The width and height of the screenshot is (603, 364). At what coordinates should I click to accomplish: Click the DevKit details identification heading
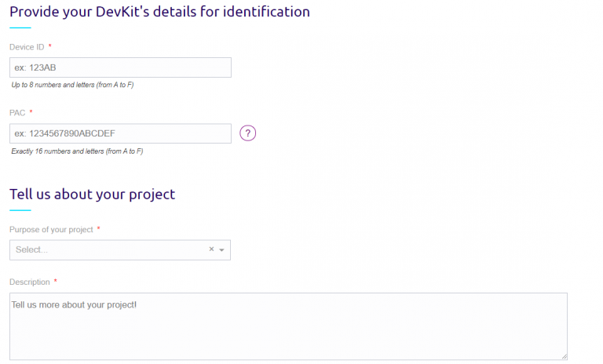coord(159,12)
